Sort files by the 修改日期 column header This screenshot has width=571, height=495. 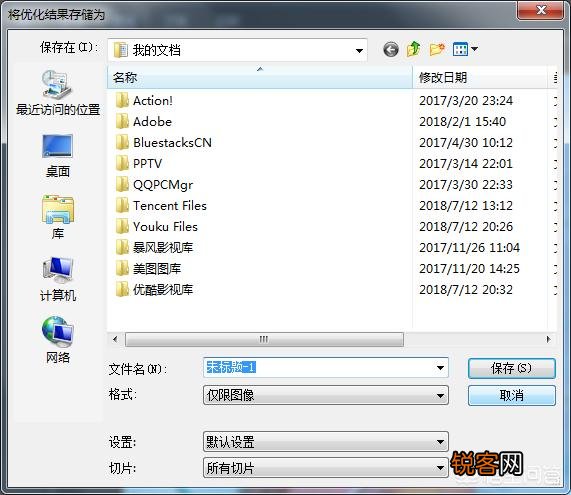[x=480, y=77]
